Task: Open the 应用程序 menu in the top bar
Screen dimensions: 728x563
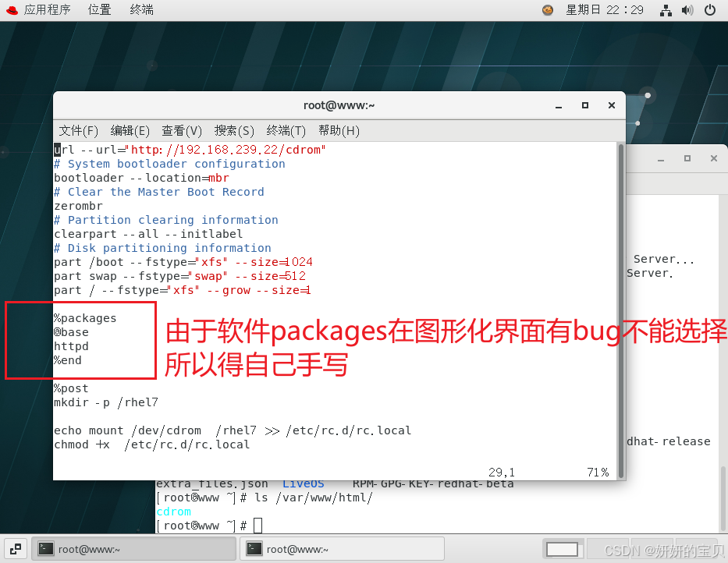Action: [x=47, y=9]
